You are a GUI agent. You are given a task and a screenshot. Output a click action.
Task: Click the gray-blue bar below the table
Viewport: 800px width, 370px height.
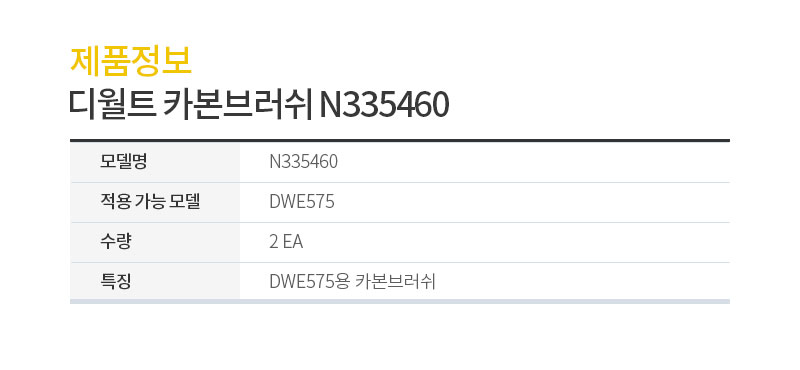399,302
